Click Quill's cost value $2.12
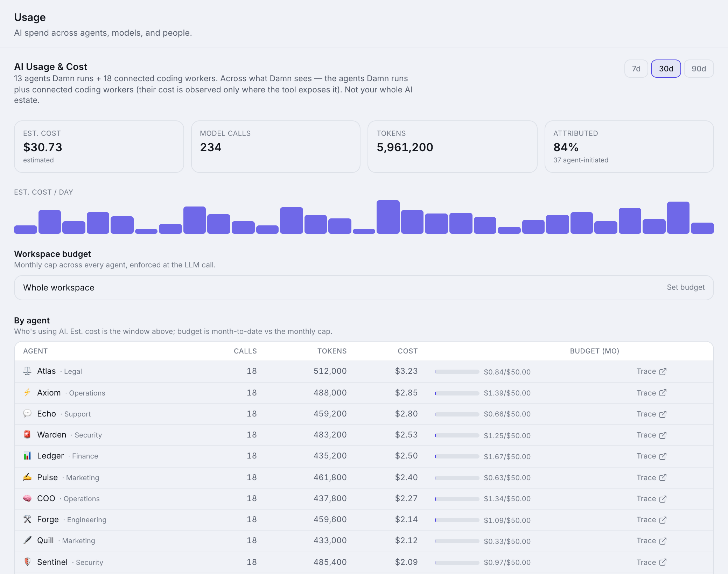The width and height of the screenshot is (728, 574). coord(406,540)
